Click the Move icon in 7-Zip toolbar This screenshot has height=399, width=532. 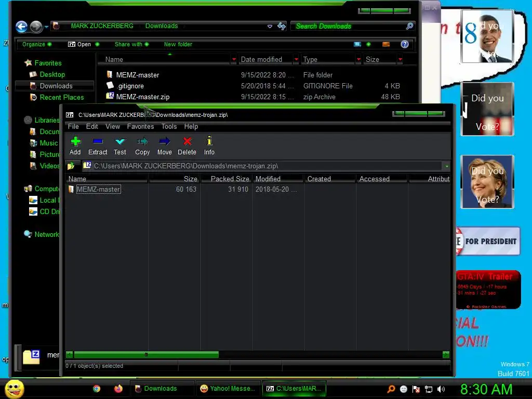(165, 146)
